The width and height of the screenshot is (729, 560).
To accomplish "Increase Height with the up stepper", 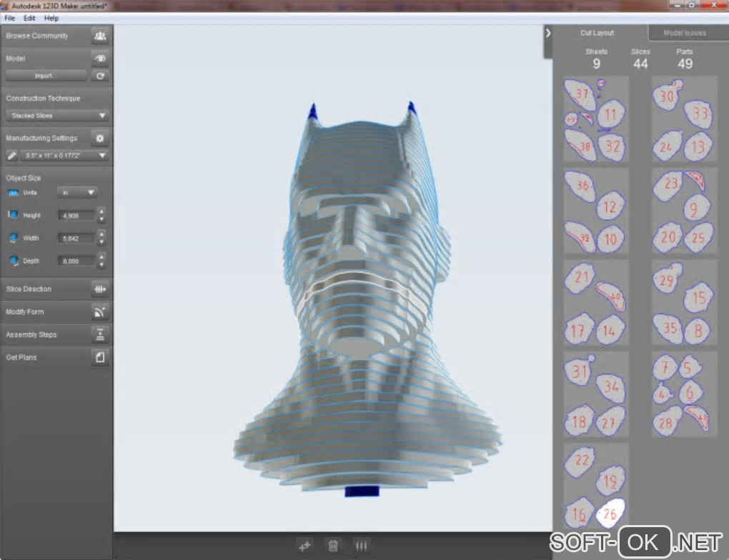I will 101,211.
